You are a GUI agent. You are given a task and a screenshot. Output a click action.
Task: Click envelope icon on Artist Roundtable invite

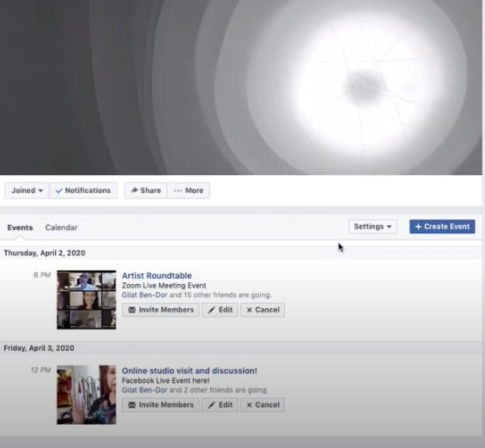(x=132, y=310)
